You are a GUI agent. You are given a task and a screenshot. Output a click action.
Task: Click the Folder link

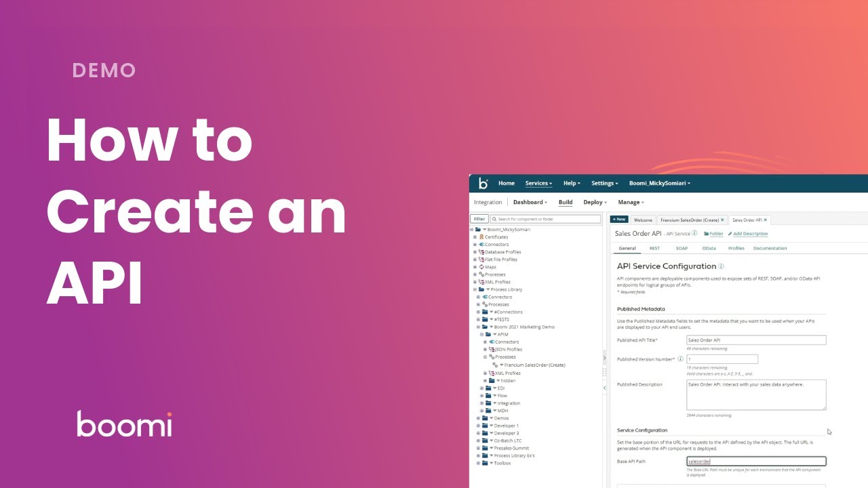coord(716,234)
